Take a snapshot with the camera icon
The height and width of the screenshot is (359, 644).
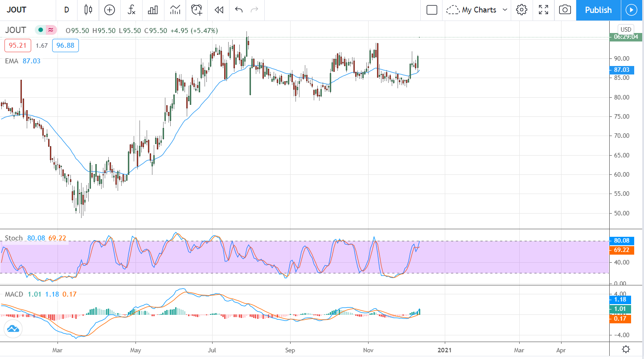point(565,10)
